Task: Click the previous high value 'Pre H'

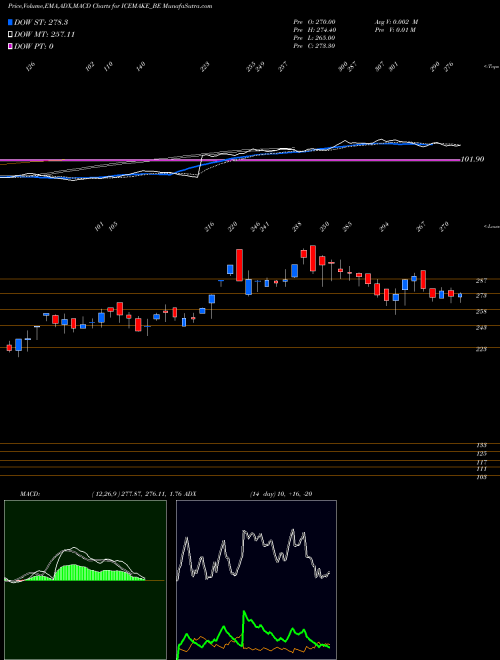Action: 314,30
